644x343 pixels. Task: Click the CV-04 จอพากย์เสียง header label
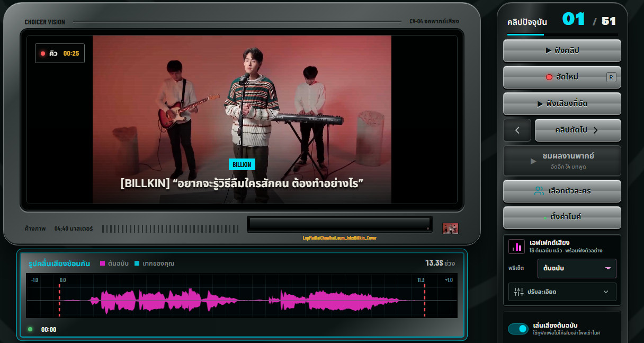[x=434, y=22]
